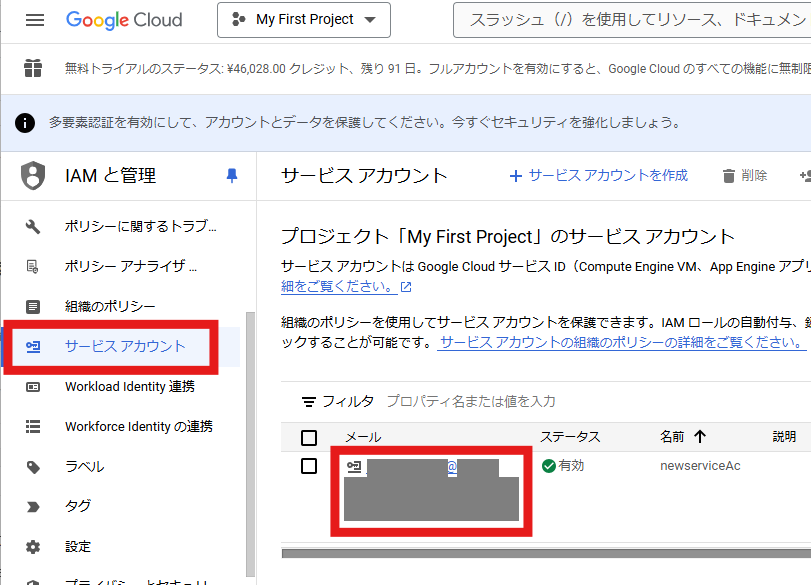Click the wrench icon in the sidebar
This screenshot has height=585, width=811.
click(x=33, y=227)
